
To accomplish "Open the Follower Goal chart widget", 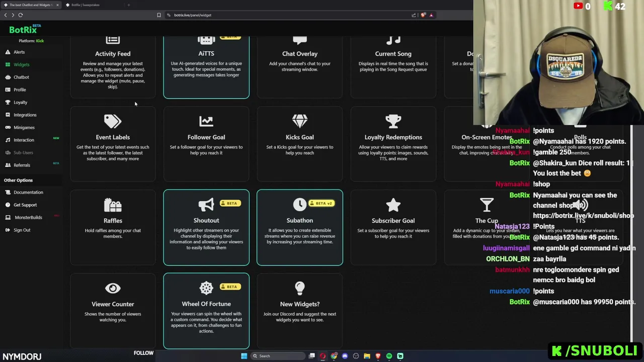I will tap(206, 144).
